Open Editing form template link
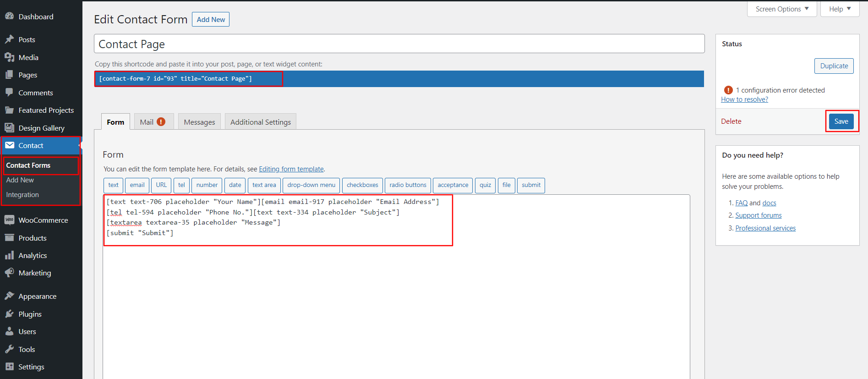The height and width of the screenshot is (379, 868). [291, 169]
